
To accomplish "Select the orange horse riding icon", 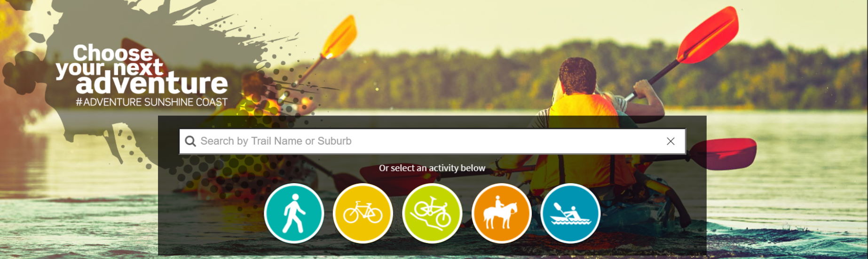I will point(501,213).
